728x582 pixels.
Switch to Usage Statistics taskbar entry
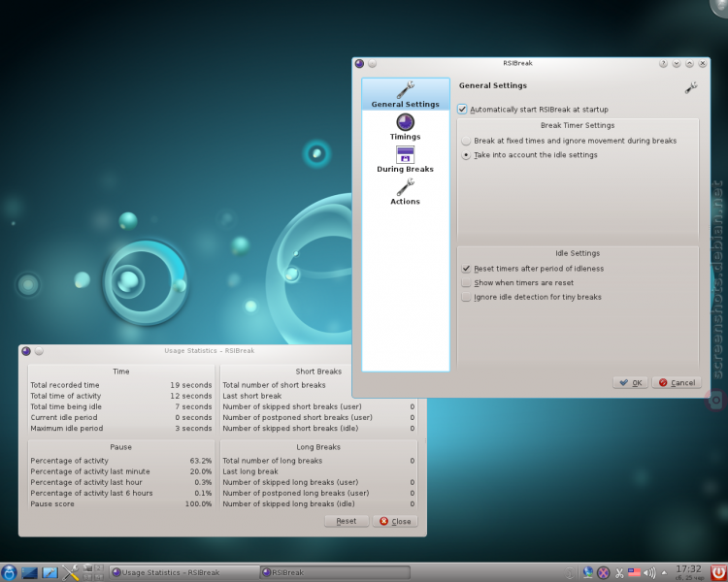pos(183,572)
